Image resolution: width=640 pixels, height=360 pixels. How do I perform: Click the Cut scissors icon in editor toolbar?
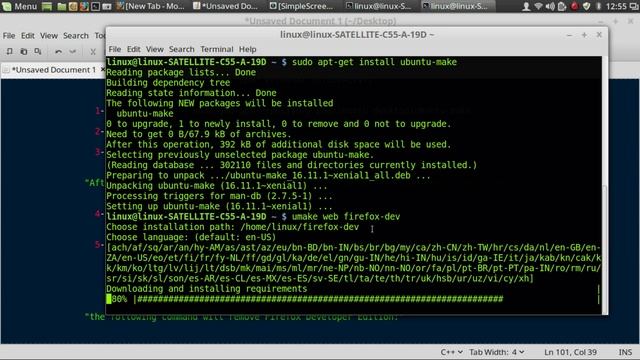pyautogui.click(x=93, y=51)
